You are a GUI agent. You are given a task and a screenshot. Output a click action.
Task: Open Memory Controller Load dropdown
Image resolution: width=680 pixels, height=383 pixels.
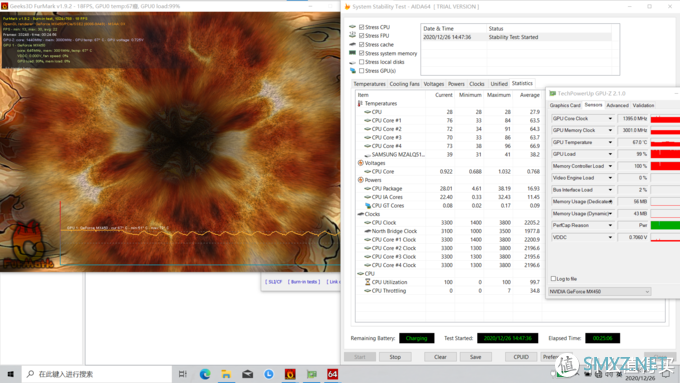(x=610, y=166)
